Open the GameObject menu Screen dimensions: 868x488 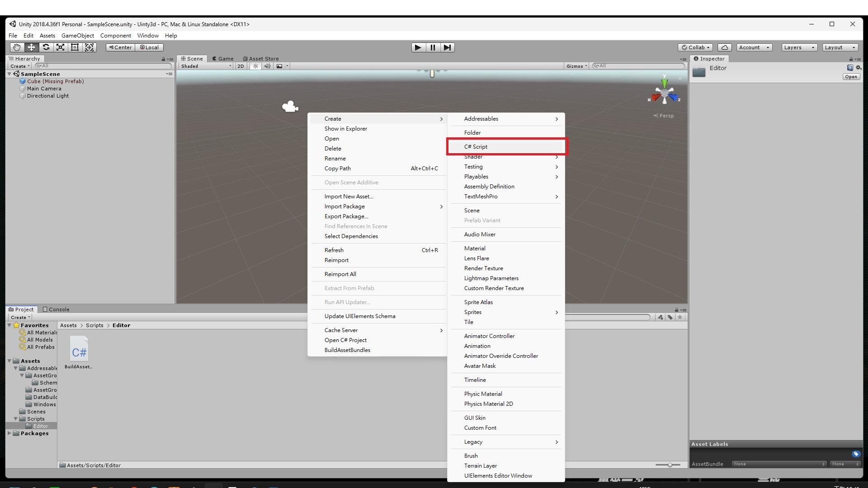pos(78,35)
